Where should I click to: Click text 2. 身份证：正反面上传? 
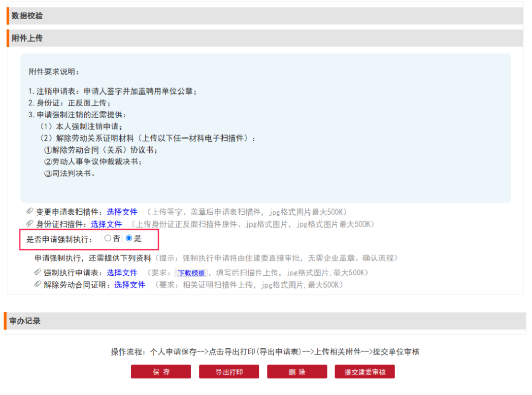click(69, 103)
